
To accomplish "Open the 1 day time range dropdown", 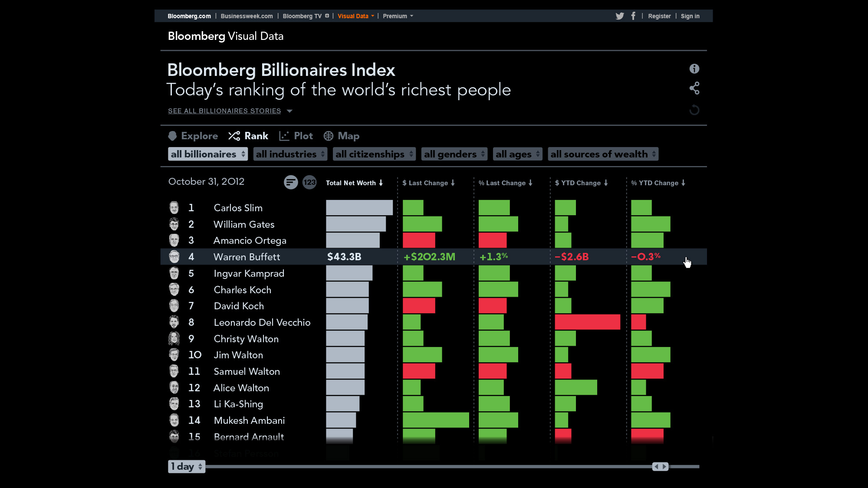I will (x=187, y=466).
